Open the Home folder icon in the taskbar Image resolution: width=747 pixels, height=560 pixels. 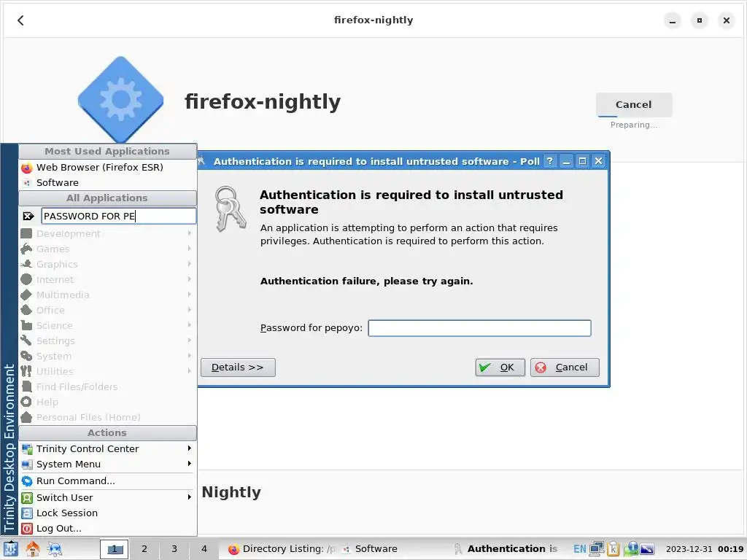32,548
